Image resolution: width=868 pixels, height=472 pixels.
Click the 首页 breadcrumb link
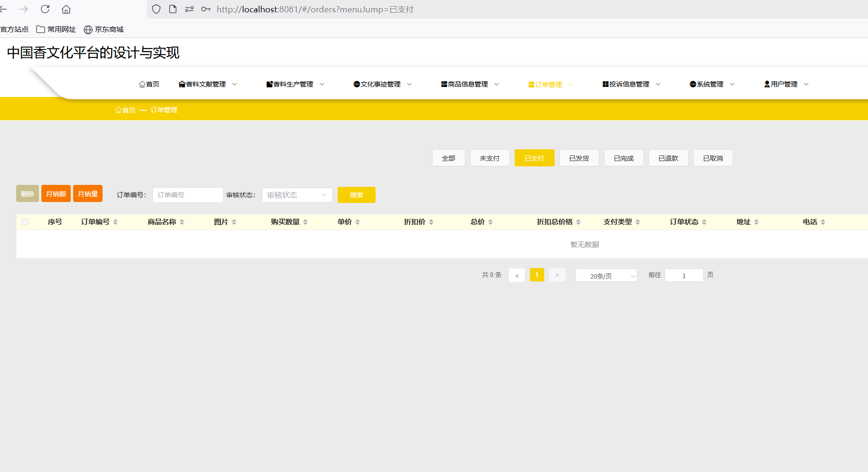pyautogui.click(x=125, y=110)
